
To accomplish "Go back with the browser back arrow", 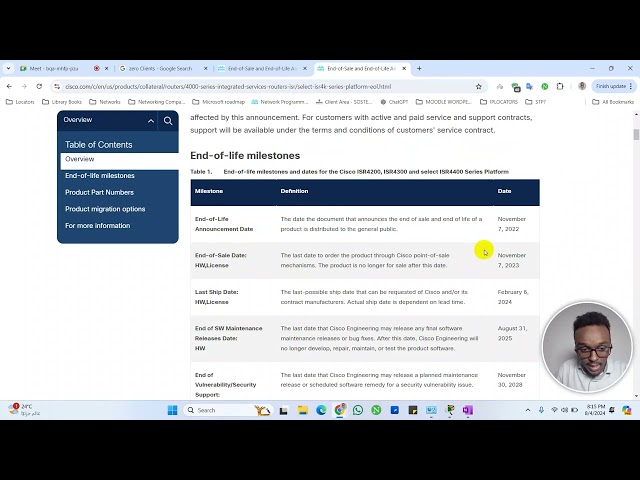I will [x=9, y=87].
